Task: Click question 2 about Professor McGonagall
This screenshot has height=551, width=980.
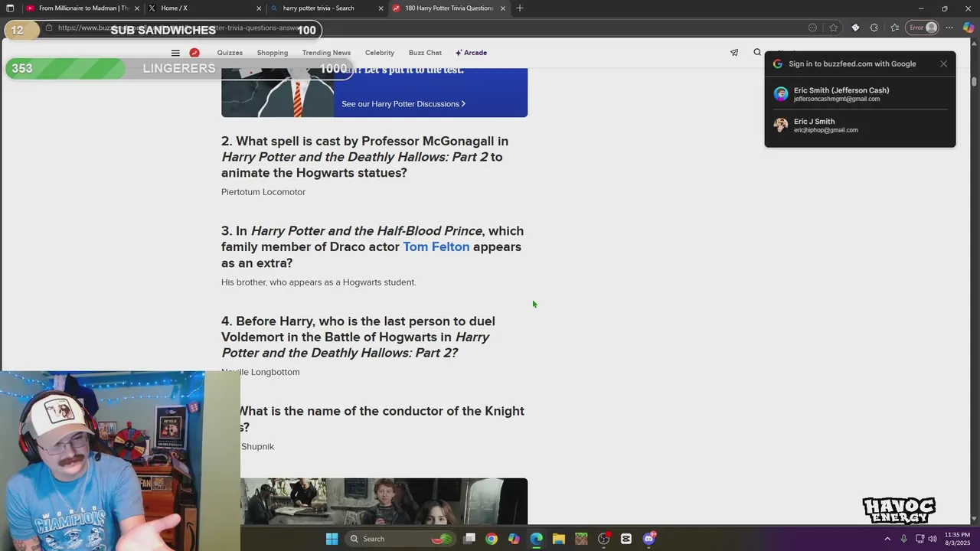Action: coord(365,157)
